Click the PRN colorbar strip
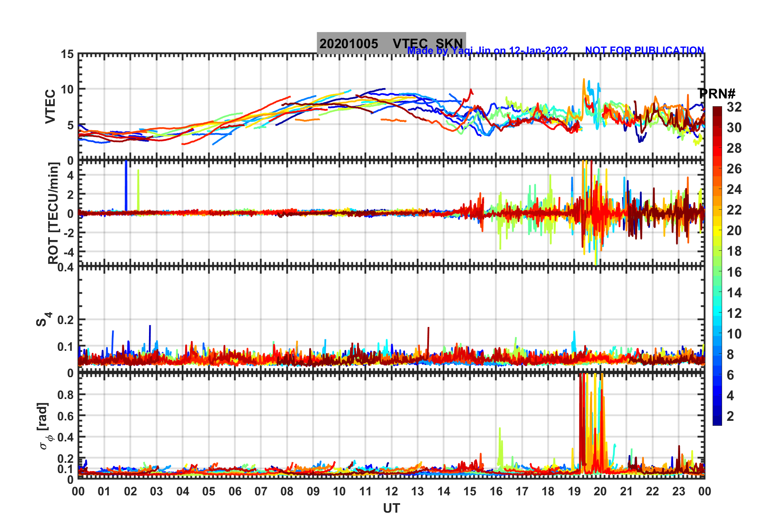This screenshot has height=532, width=783. [717, 266]
